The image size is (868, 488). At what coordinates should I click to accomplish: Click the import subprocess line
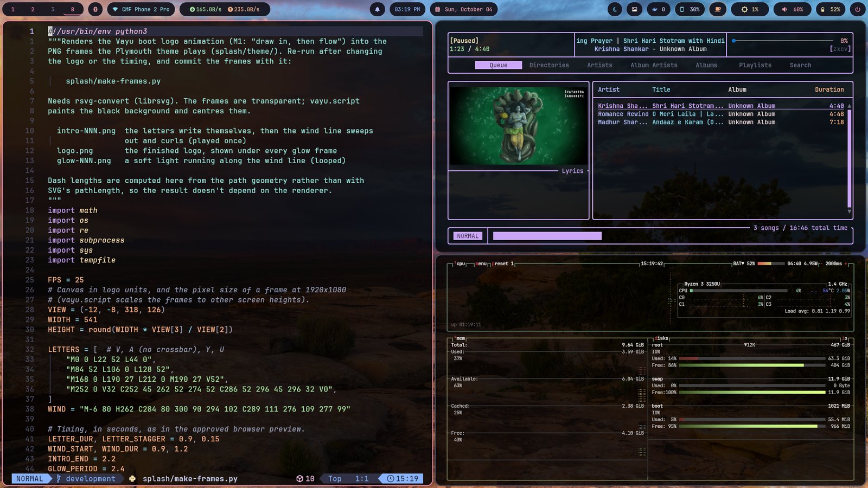pyautogui.click(x=86, y=240)
